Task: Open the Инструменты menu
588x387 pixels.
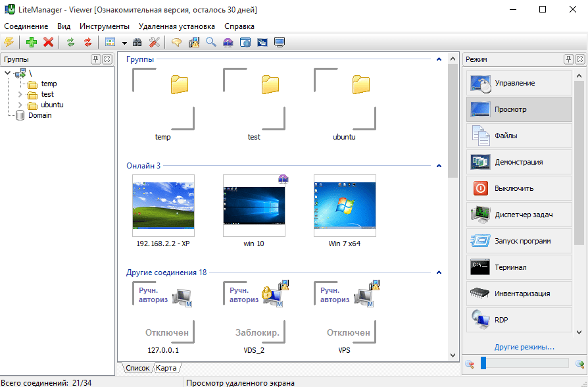Action: pos(105,26)
